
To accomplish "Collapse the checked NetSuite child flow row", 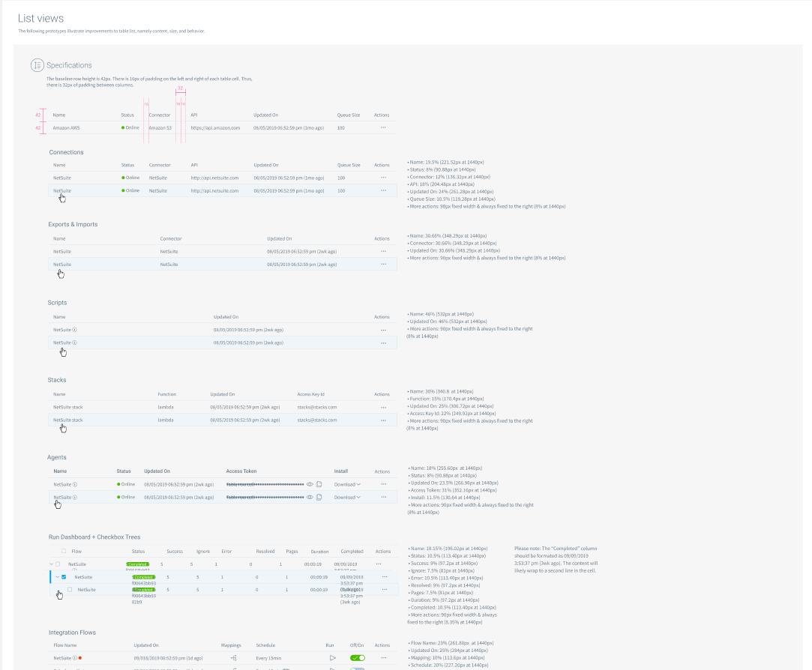I will coord(57,577).
